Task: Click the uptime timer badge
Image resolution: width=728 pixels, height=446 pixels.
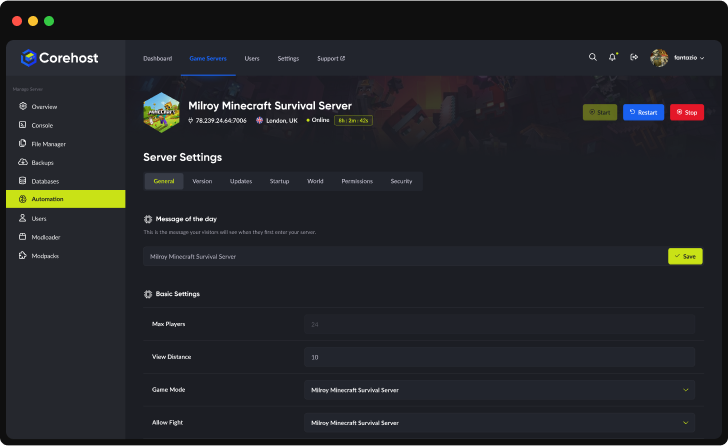Action: click(x=353, y=121)
